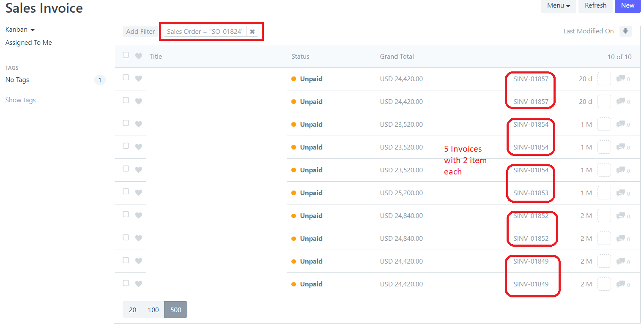
Task: Select the checkbox of the topmost invoice row
Action: pos(126,77)
